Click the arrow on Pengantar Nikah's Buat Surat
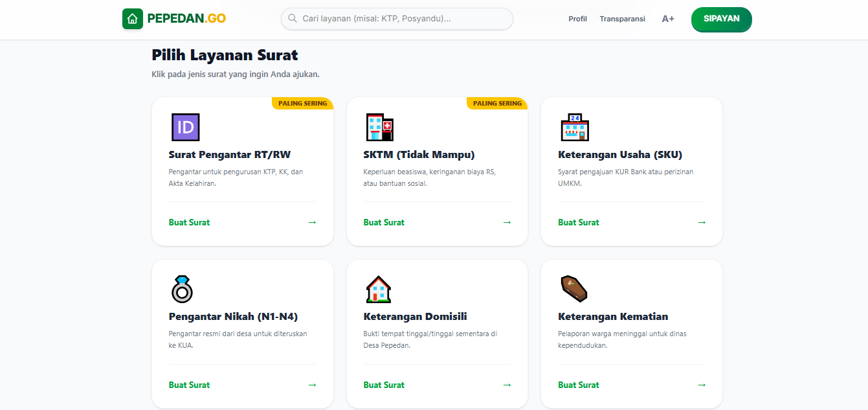 point(312,385)
